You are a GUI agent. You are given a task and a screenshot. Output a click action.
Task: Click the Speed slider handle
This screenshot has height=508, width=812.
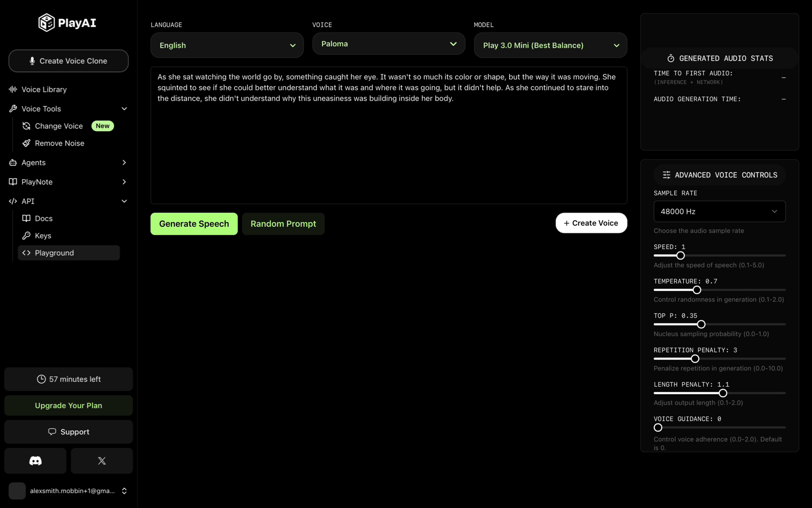[x=680, y=256]
